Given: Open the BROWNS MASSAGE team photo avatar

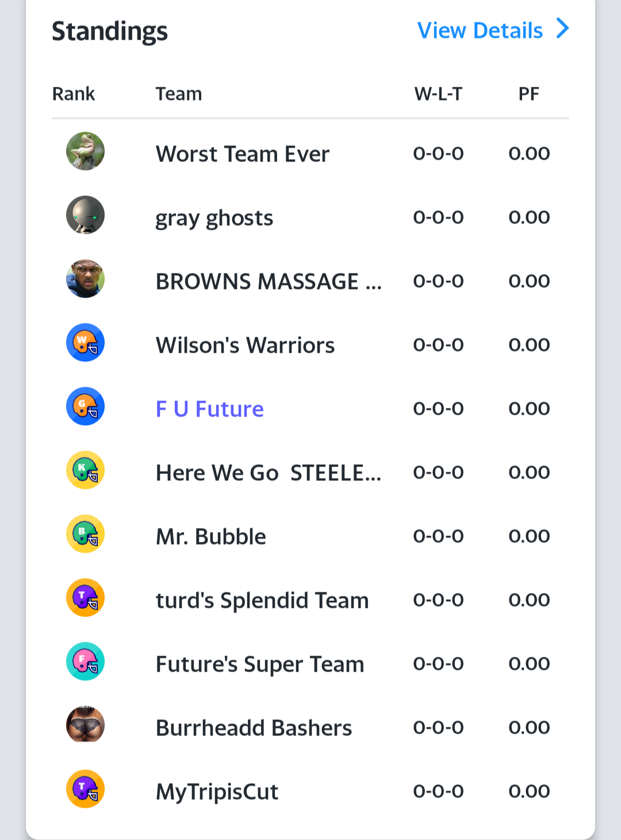Looking at the screenshot, I should (x=85, y=279).
